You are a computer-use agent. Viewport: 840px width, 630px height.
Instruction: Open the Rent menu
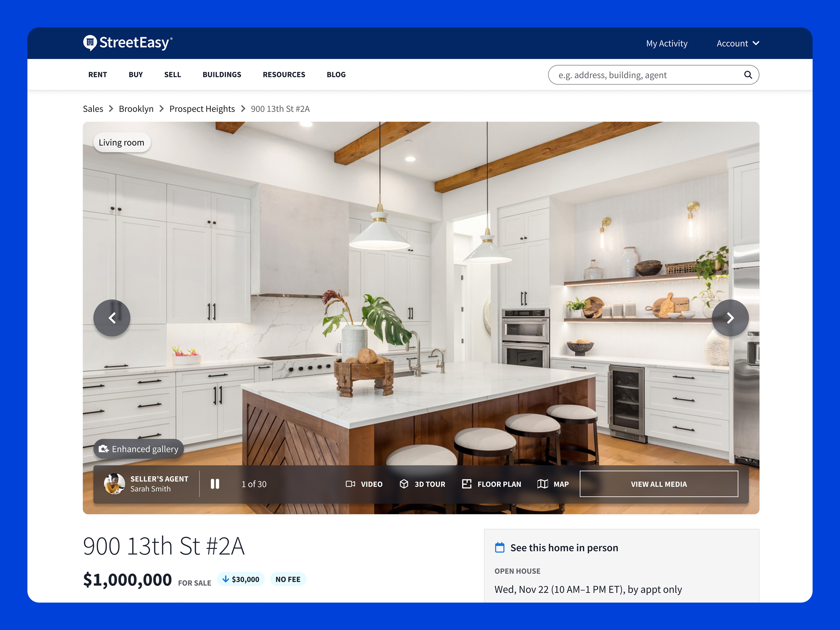(x=98, y=74)
